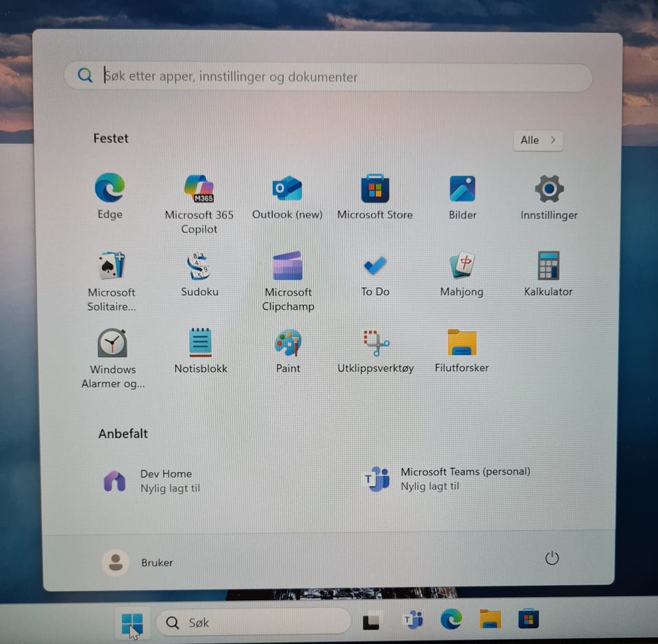Click the Windows Start button on taskbar
This screenshot has height=644, width=658.
tap(132, 623)
